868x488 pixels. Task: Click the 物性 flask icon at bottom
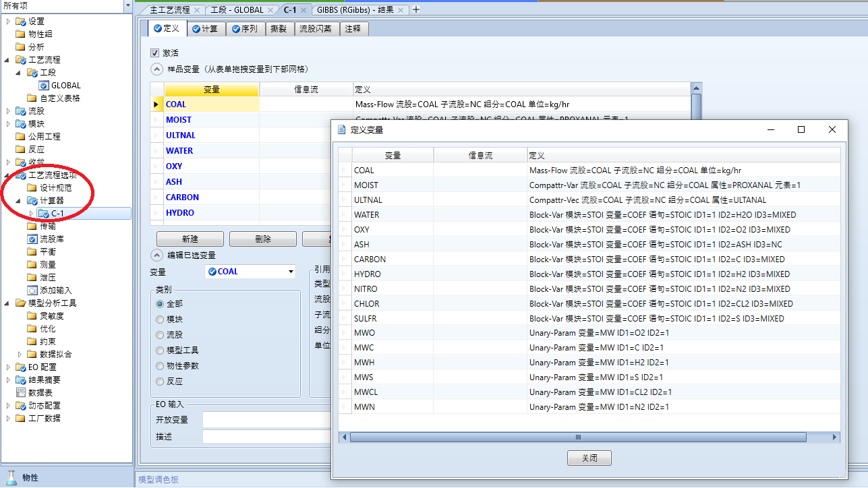(x=10, y=477)
